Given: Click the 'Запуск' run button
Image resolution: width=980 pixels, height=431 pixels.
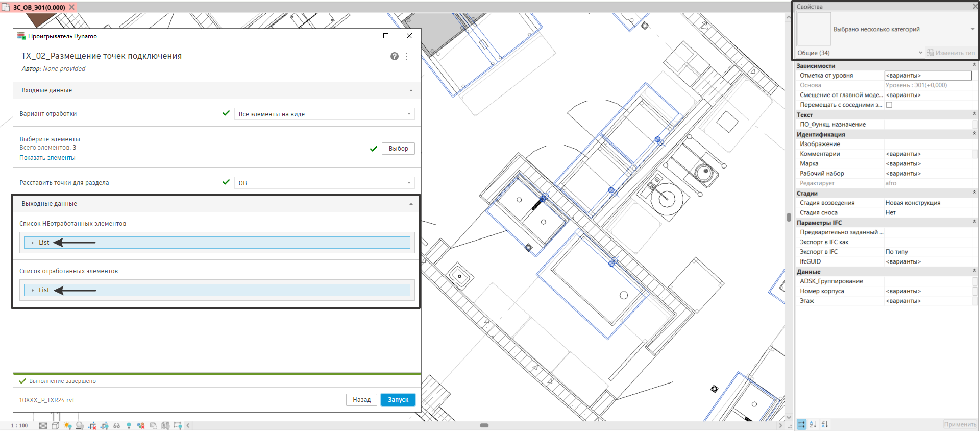Looking at the screenshot, I should pyautogui.click(x=398, y=400).
